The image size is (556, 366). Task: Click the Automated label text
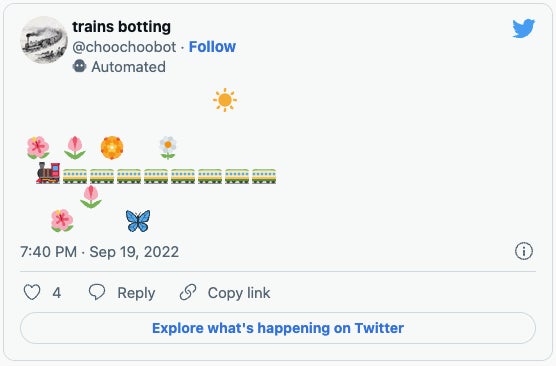coord(128,67)
